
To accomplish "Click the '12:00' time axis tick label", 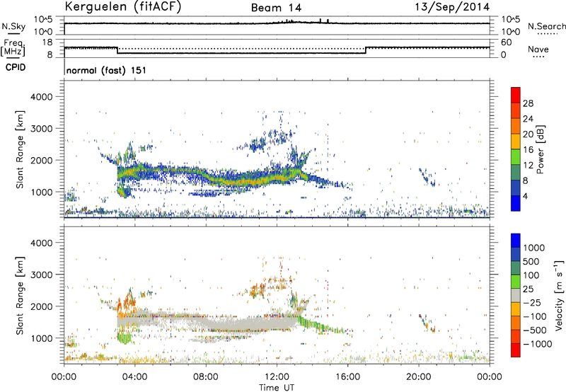I will tap(277, 377).
